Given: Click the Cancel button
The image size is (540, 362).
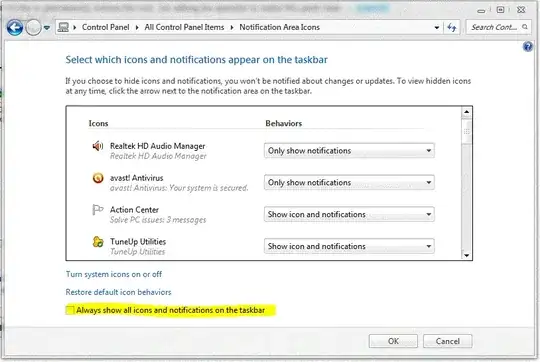Looking at the screenshot, I should (447, 341).
